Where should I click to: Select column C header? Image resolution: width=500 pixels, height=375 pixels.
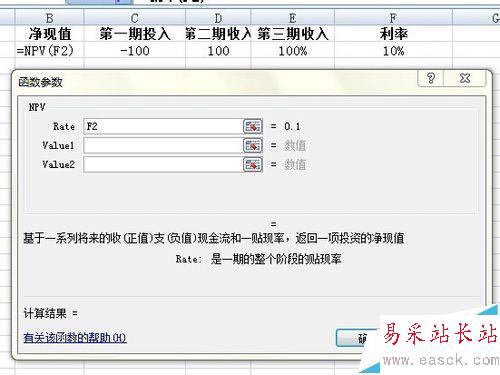tap(134, 18)
